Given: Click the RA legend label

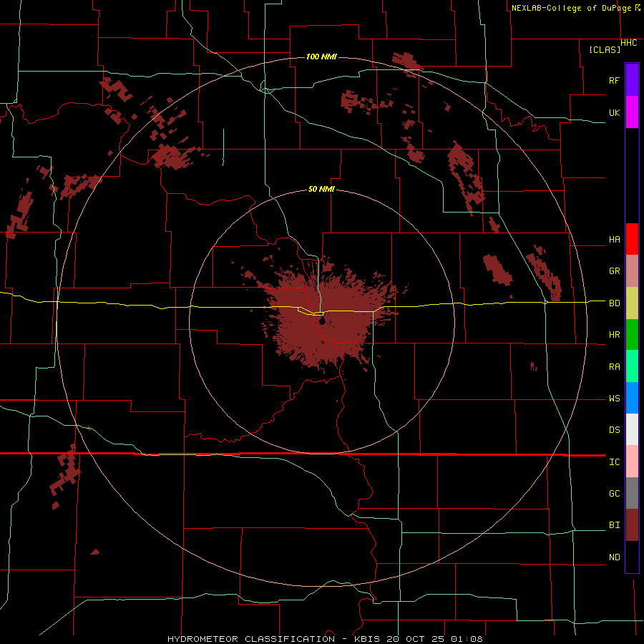Looking at the screenshot, I should coord(614,367).
